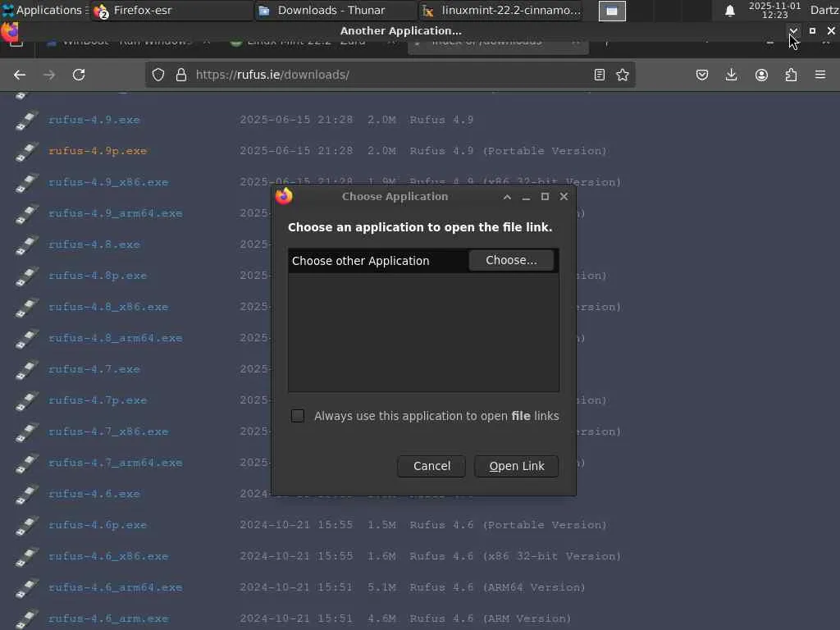The width and height of the screenshot is (840, 630).
Task: Select the Choose other Application row
Action: point(423,261)
